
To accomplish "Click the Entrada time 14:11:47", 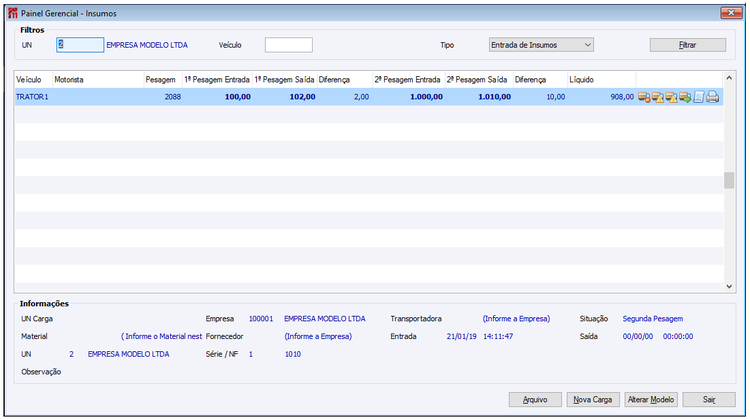I will pyautogui.click(x=498, y=336).
